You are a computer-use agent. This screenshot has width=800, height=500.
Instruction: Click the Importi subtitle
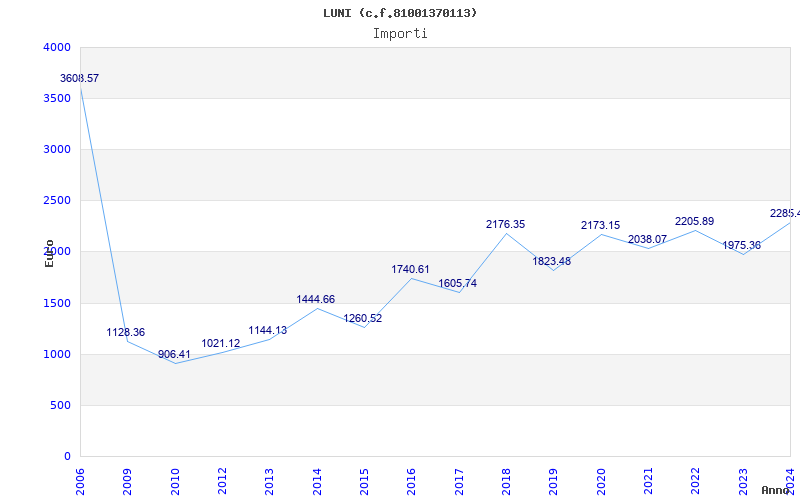coord(400,34)
